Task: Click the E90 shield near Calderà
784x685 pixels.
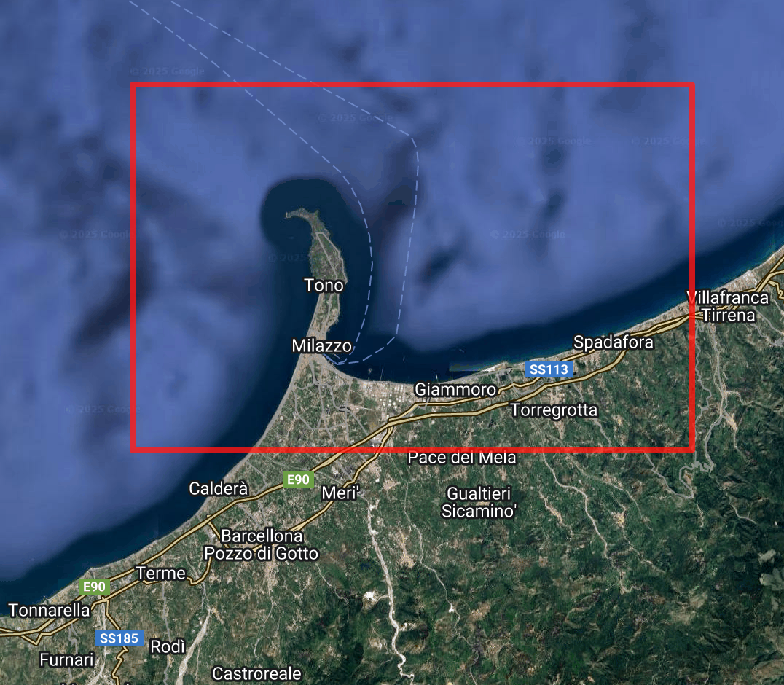Action: pos(299,479)
